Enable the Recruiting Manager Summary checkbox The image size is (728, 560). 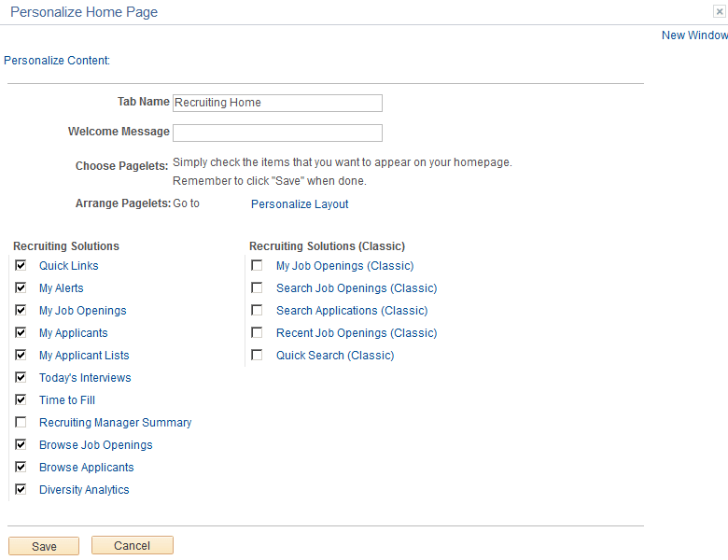21,423
